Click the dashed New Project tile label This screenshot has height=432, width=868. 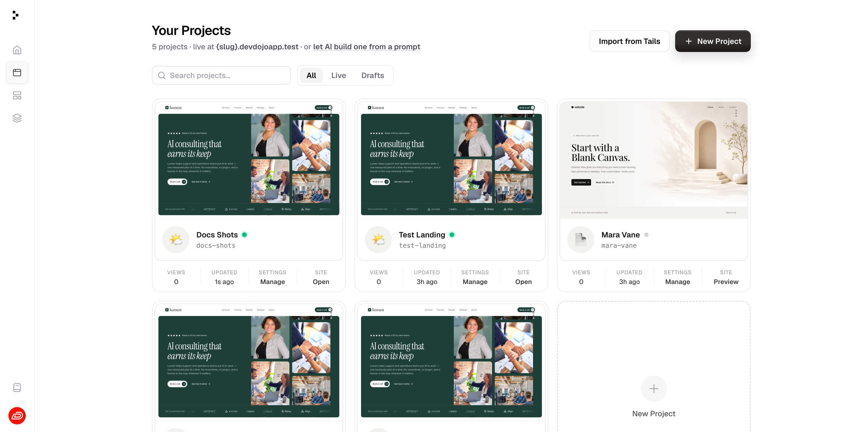(654, 414)
